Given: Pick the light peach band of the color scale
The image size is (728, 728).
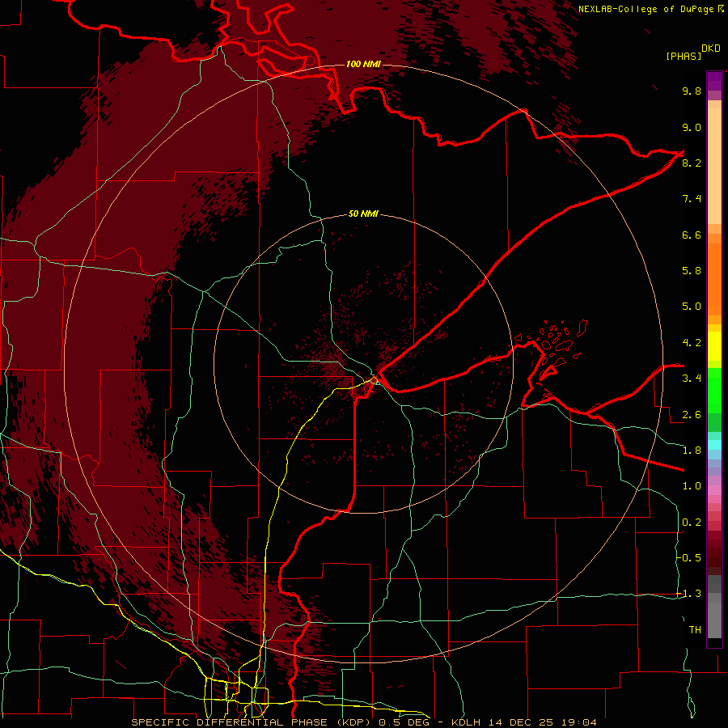Looking at the screenshot, I should coord(714,167).
